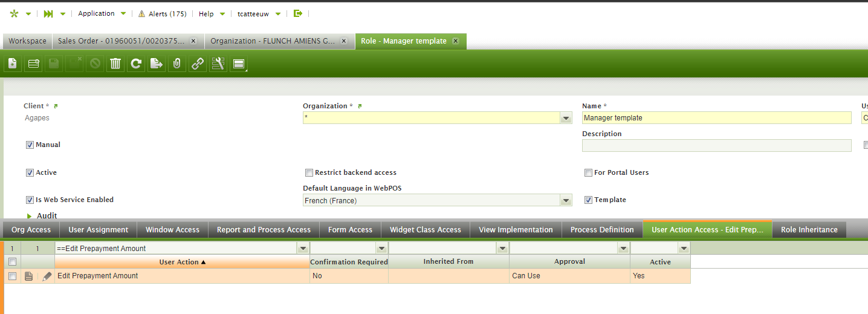
Task: Check the select-all checkbox in grid header
Action: pos(12,262)
